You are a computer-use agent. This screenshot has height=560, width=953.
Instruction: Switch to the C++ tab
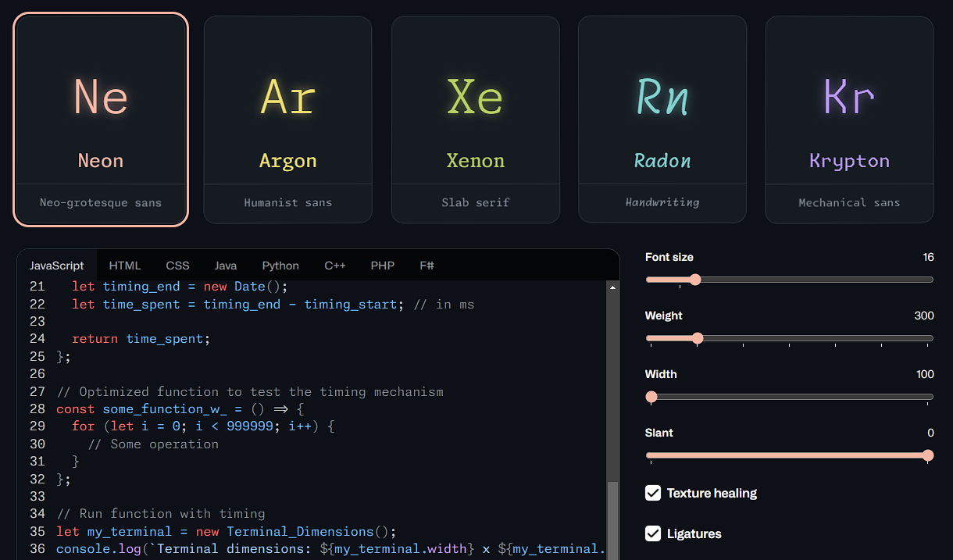335,266
